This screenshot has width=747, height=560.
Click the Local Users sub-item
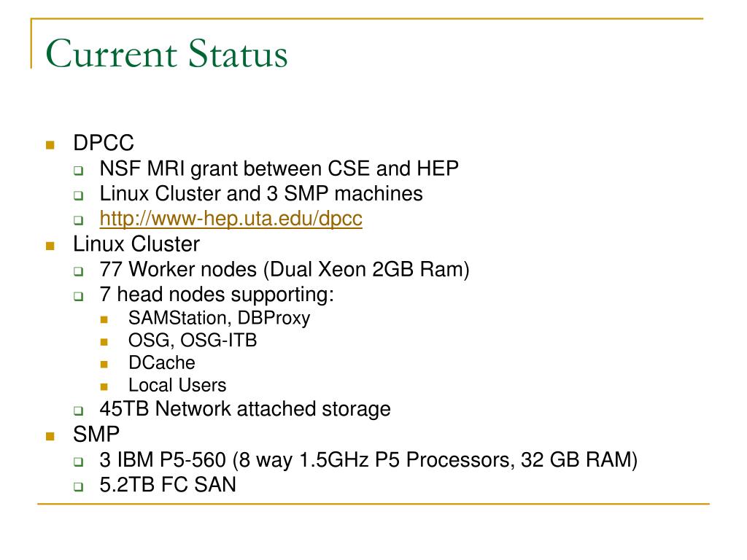[177, 385]
